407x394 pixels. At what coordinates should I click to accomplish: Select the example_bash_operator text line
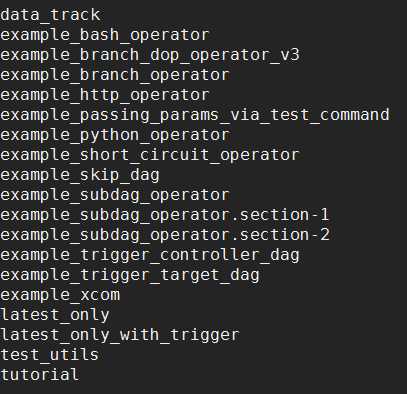coord(105,35)
